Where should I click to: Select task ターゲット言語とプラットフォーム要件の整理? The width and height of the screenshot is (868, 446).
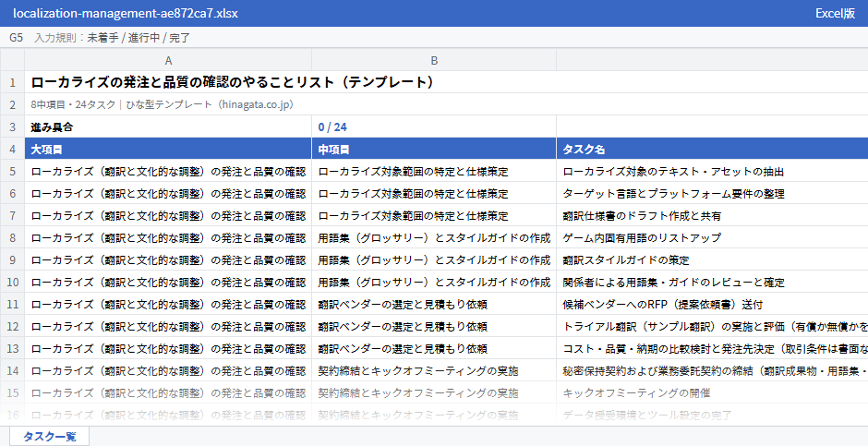coord(713,193)
